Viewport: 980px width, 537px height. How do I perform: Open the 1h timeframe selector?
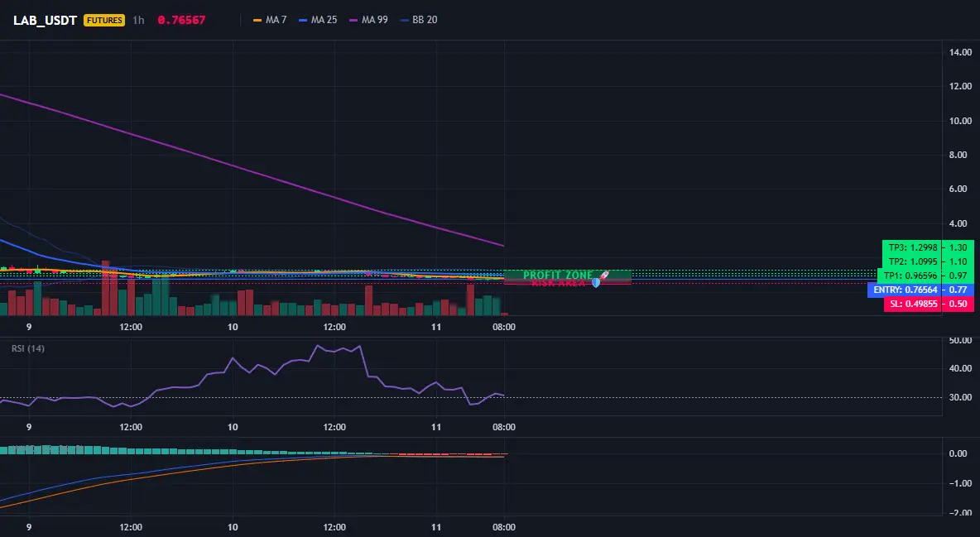pyautogui.click(x=138, y=20)
